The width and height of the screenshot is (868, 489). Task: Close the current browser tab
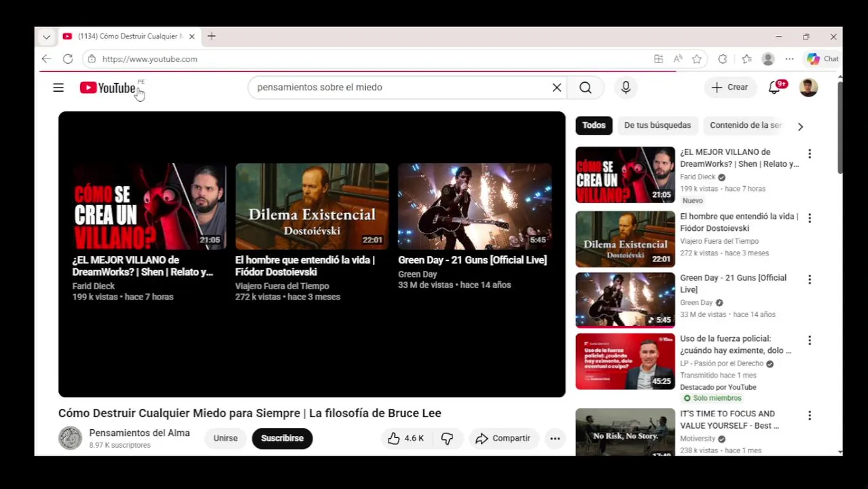(x=192, y=37)
